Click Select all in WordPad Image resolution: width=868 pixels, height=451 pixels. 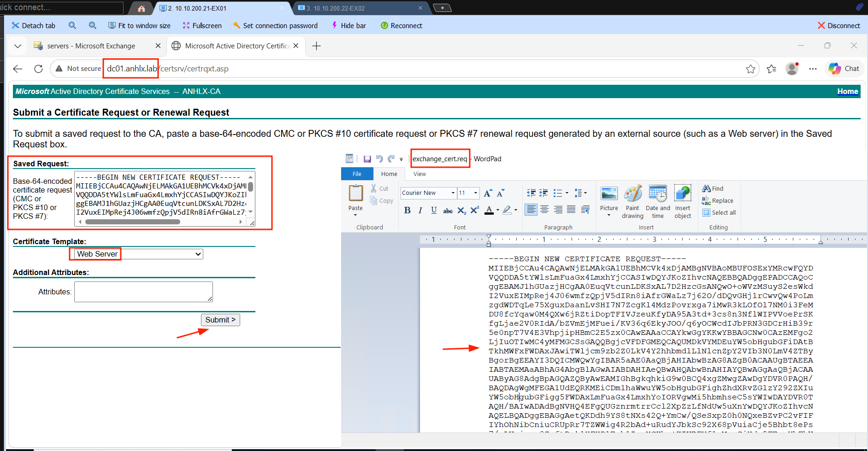tap(719, 212)
